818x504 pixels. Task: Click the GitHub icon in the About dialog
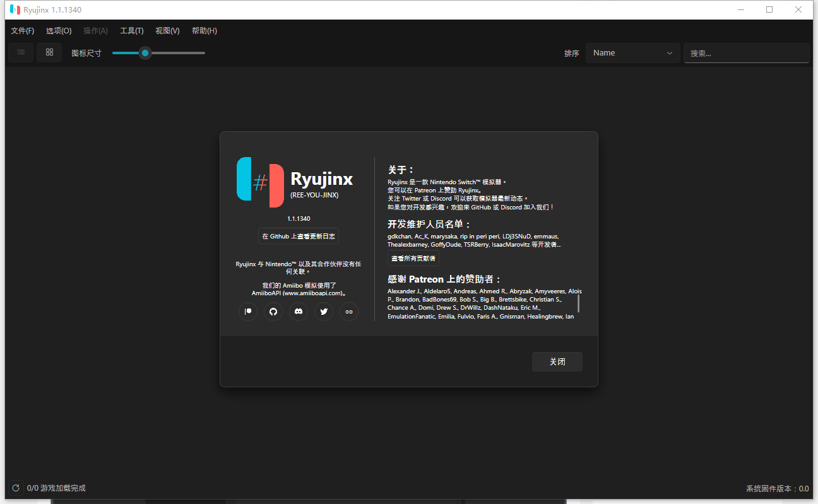273,311
